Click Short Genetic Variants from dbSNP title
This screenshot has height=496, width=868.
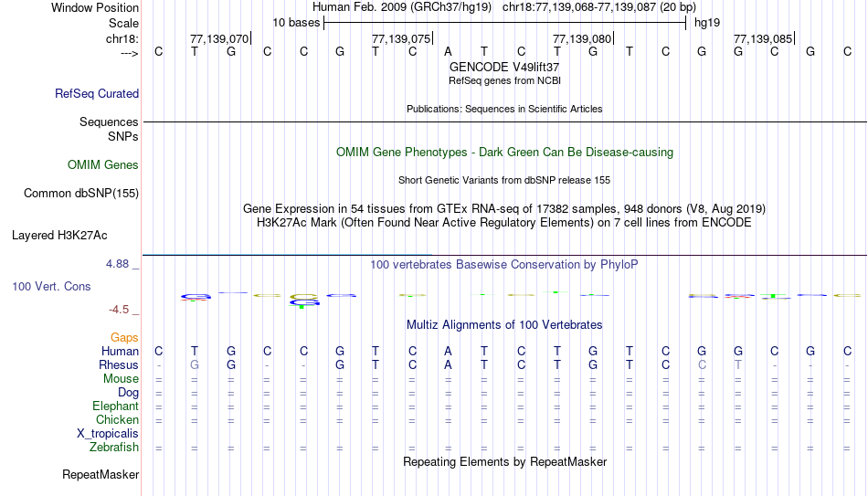click(504, 181)
